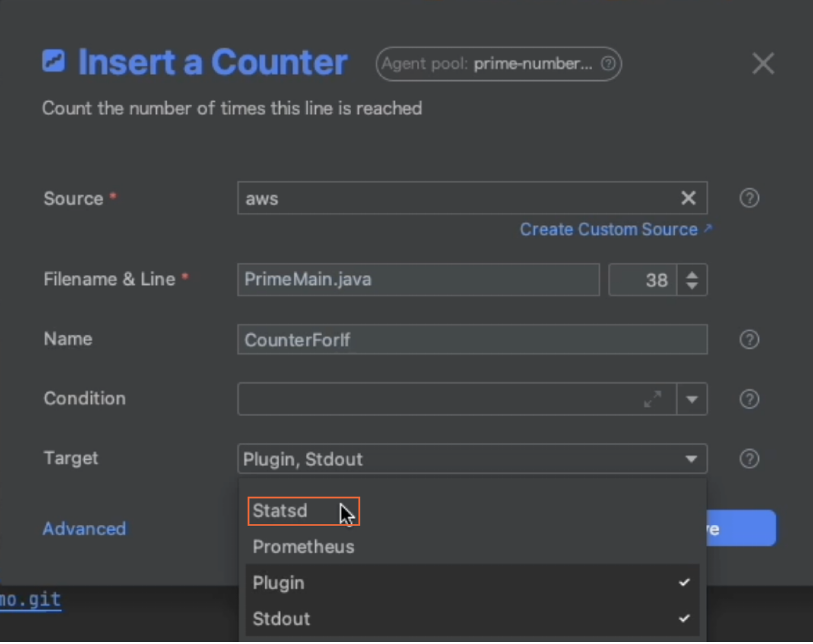813x644 pixels.
Task: Open help for the Condition field
Action: 749,399
